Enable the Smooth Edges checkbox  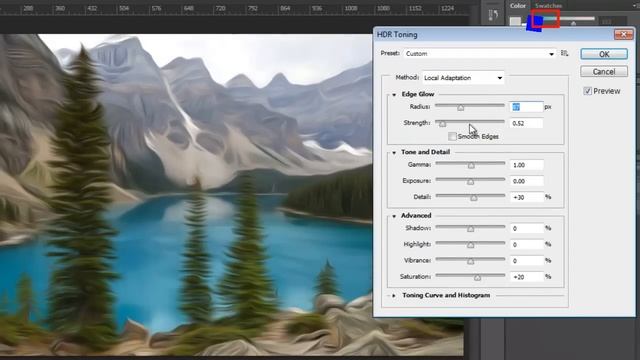[x=452, y=136]
